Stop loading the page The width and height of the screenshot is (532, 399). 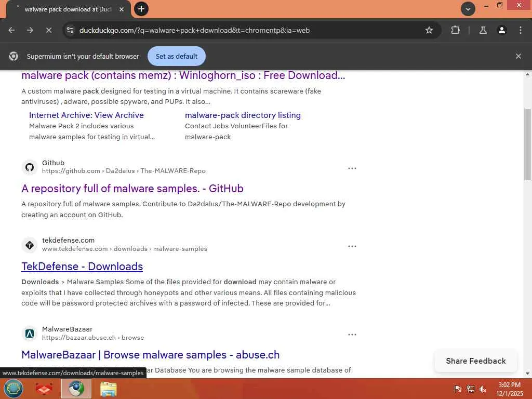point(49,30)
